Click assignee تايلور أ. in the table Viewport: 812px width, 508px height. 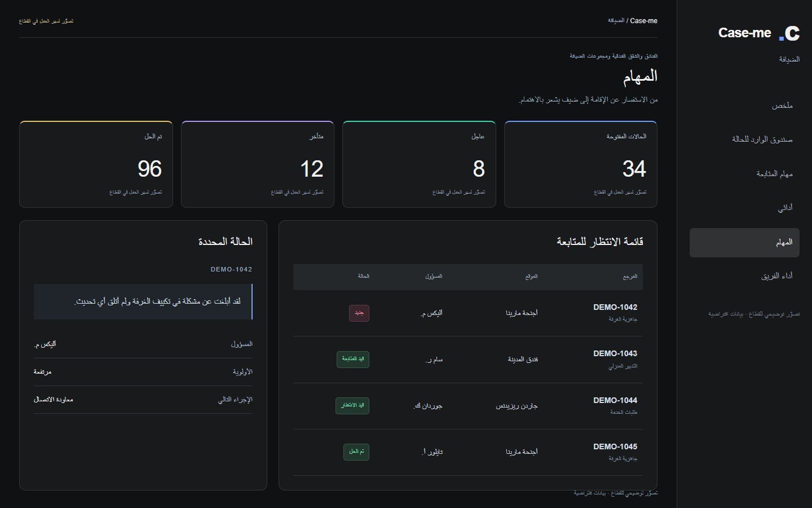433,453
